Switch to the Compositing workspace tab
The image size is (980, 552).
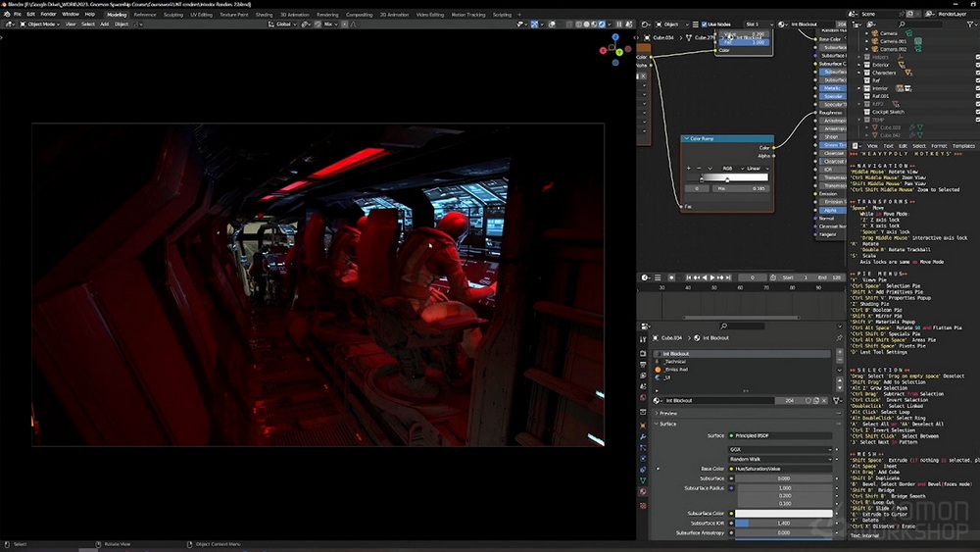pos(359,15)
